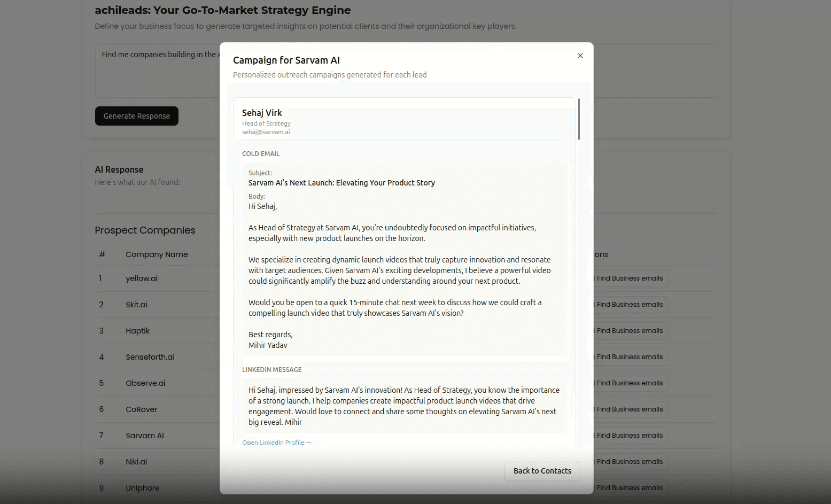Find Business emails for Observe.ai
831x504 pixels.
pyautogui.click(x=629, y=383)
